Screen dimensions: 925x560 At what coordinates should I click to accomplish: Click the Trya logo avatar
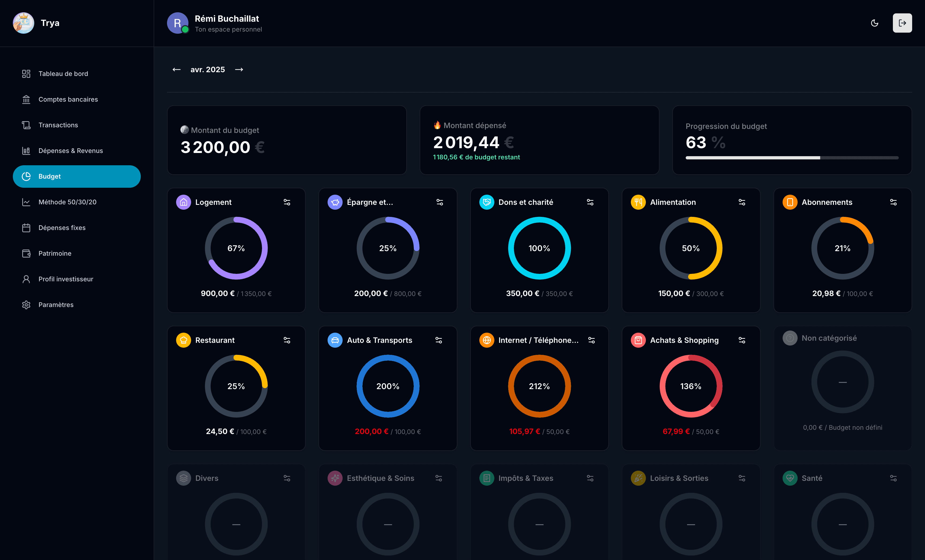pyautogui.click(x=23, y=23)
